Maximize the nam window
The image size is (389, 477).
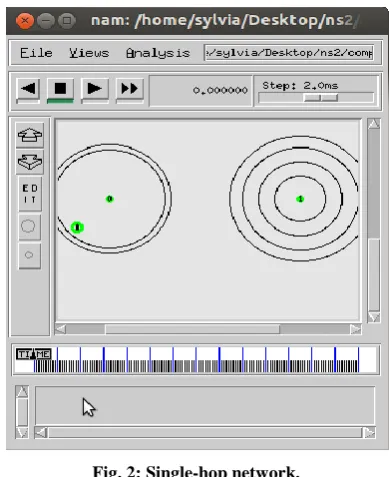tap(67, 21)
